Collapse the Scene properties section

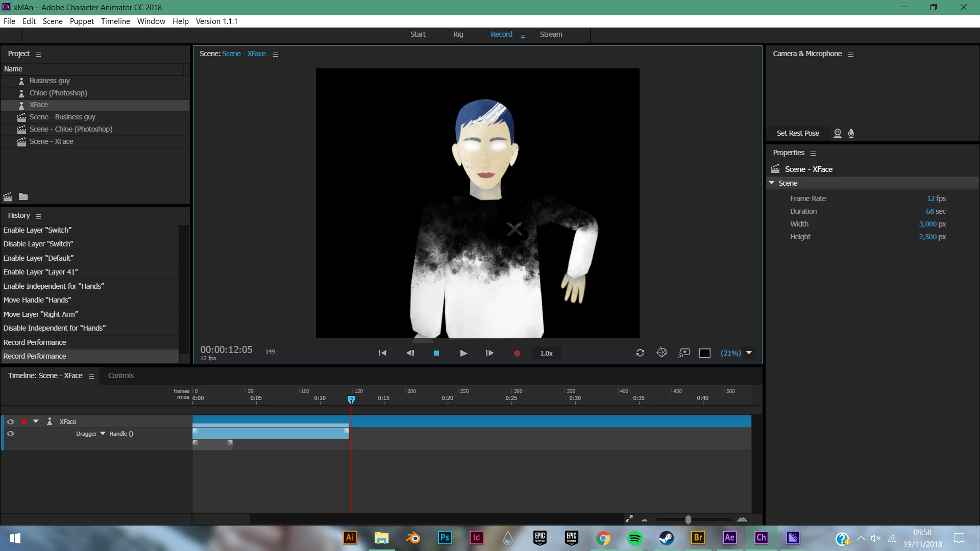pos(772,183)
